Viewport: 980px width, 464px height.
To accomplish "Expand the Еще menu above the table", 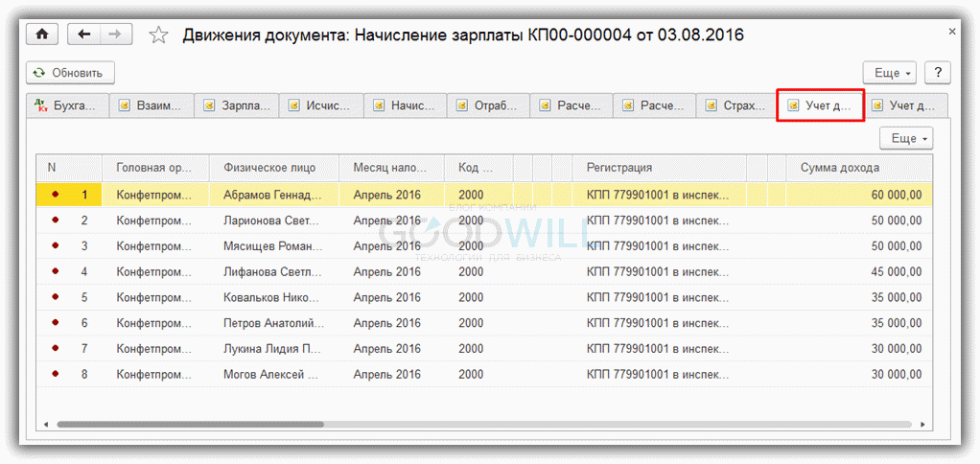I will (906, 138).
